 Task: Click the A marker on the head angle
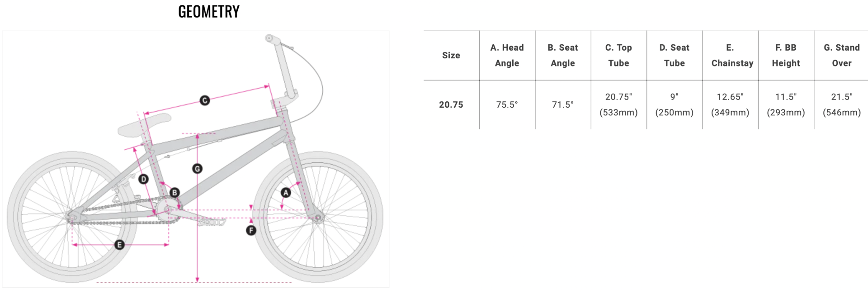286,193
